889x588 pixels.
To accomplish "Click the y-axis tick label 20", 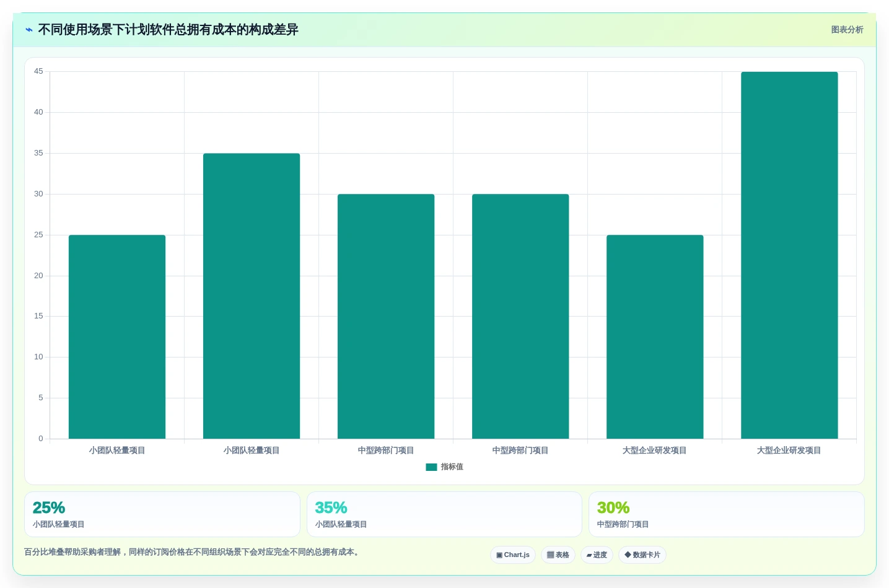I will 38,276.
